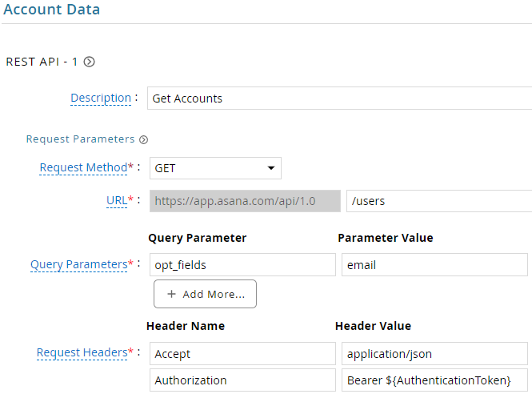Viewport: 532px width, 394px height.
Task: Open the Query Parameters help link
Action: coord(79,264)
